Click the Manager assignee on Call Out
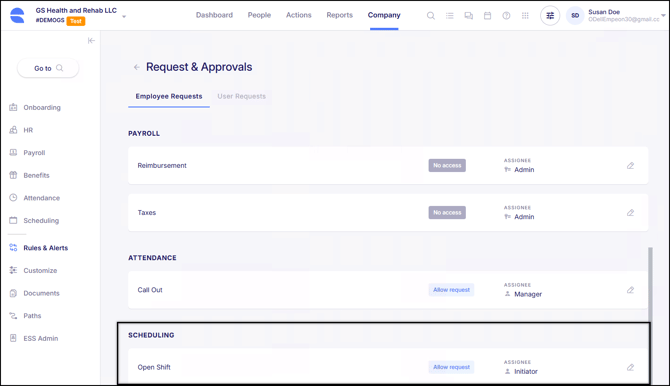The height and width of the screenshot is (386, 670). tap(528, 294)
